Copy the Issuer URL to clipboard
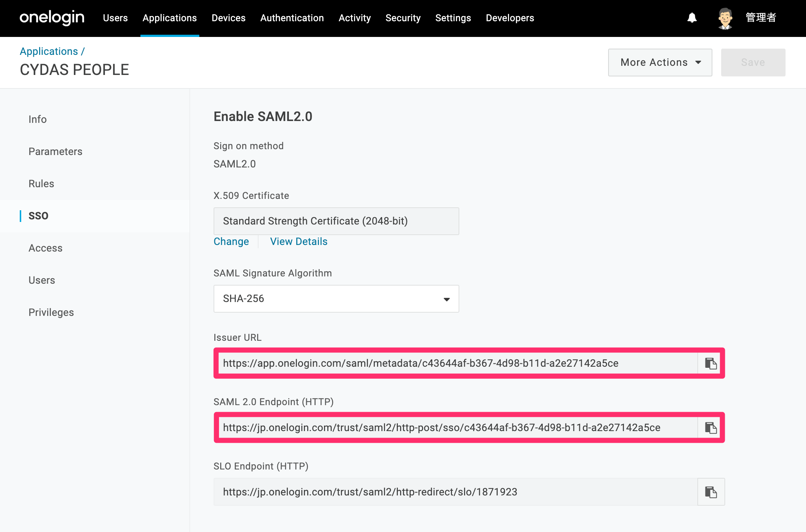Image resolution: width=806 pixels, height=532 pixels. click(x=711, y=363)
